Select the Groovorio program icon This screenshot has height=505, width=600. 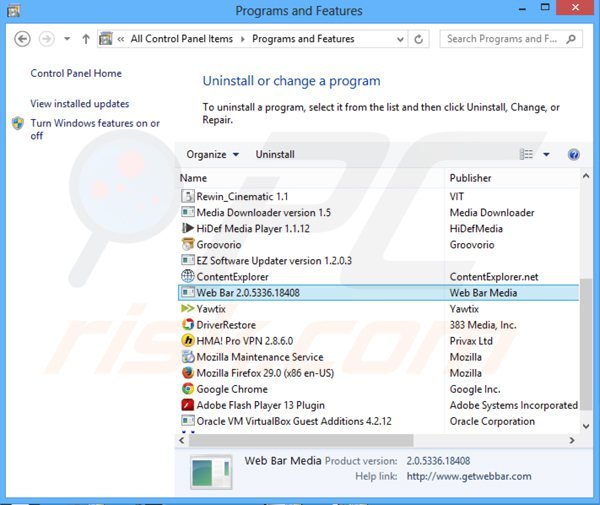(x=188, y=244)
